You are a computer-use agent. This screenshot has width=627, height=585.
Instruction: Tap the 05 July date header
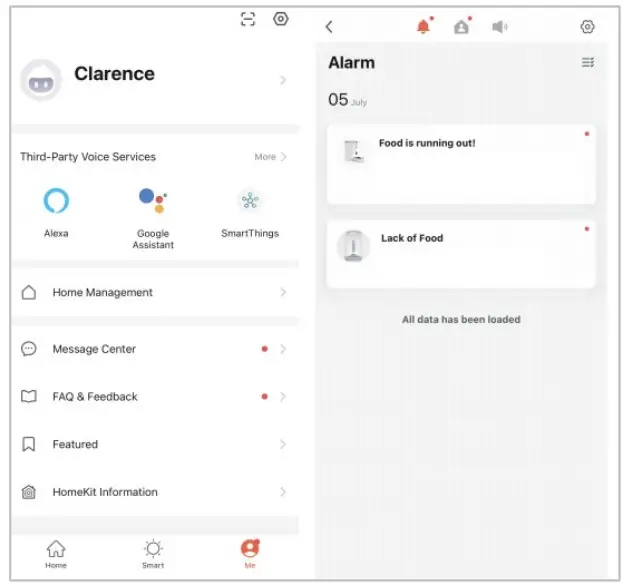pyautogui.click(x=347, y=100)
